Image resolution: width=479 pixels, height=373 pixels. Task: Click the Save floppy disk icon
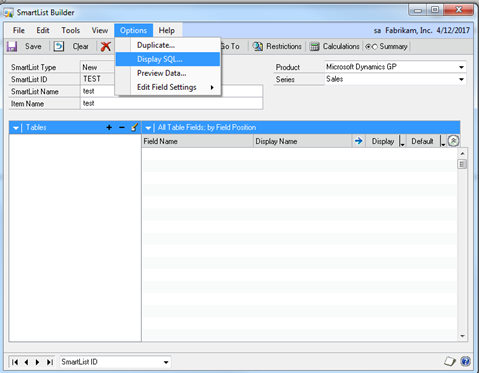point(12,46)
